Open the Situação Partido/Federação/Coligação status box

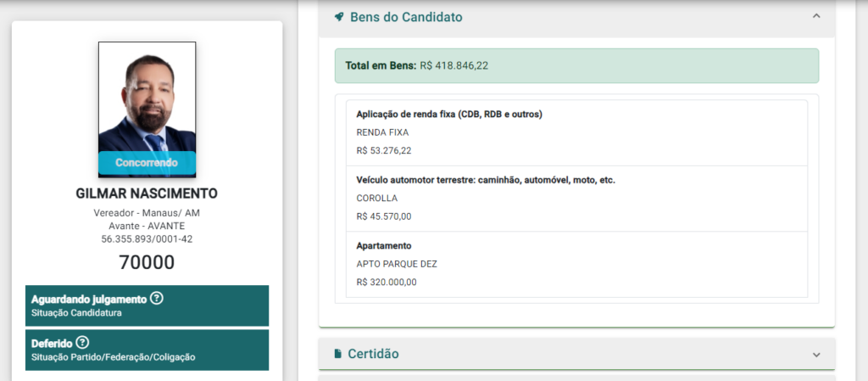(147, 350)
